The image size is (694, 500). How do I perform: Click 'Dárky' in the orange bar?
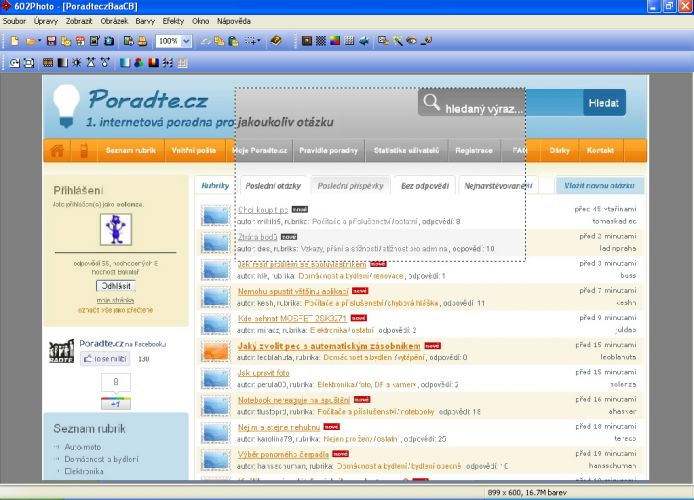click(x=559, y=150)
